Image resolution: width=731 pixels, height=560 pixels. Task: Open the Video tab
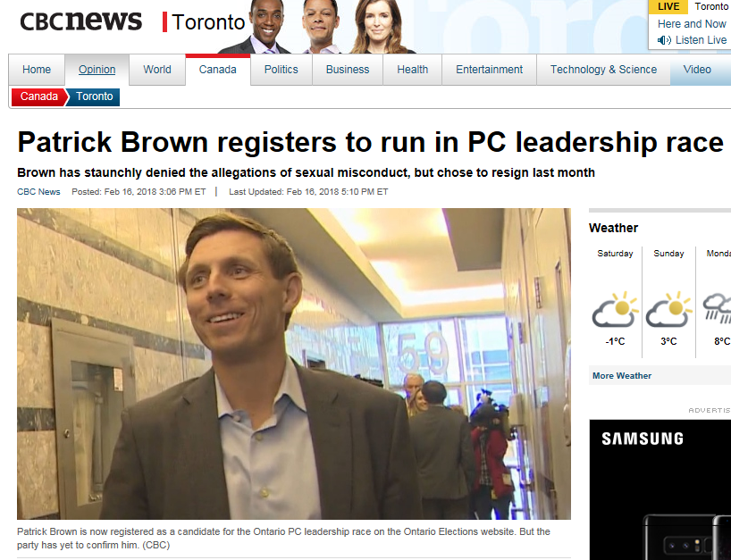697,70
